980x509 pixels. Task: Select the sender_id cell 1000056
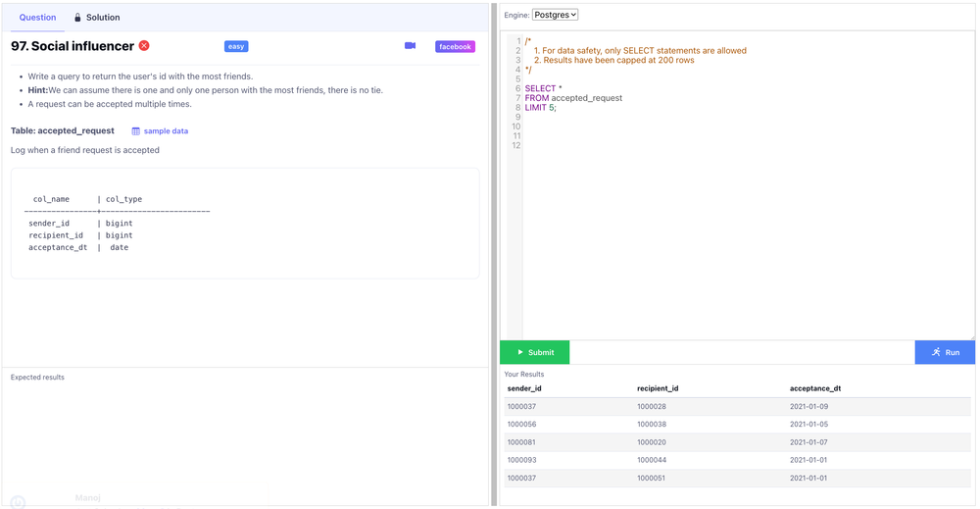522,424
